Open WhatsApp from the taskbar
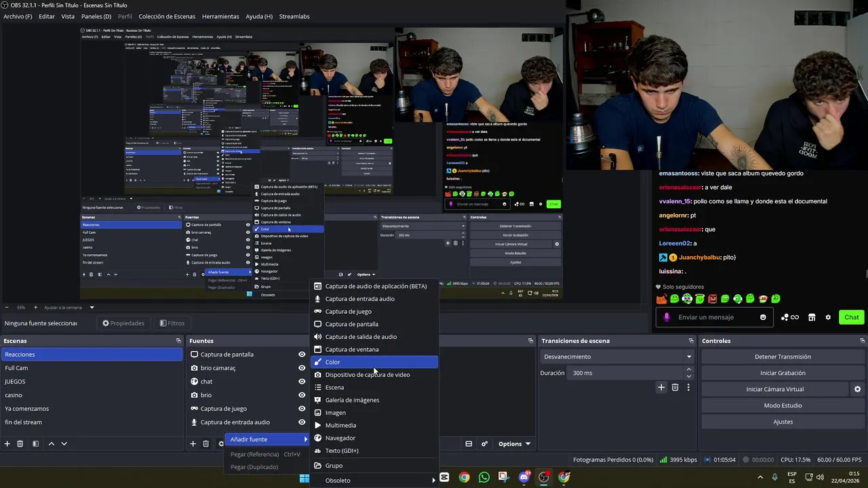 point(484,477)
